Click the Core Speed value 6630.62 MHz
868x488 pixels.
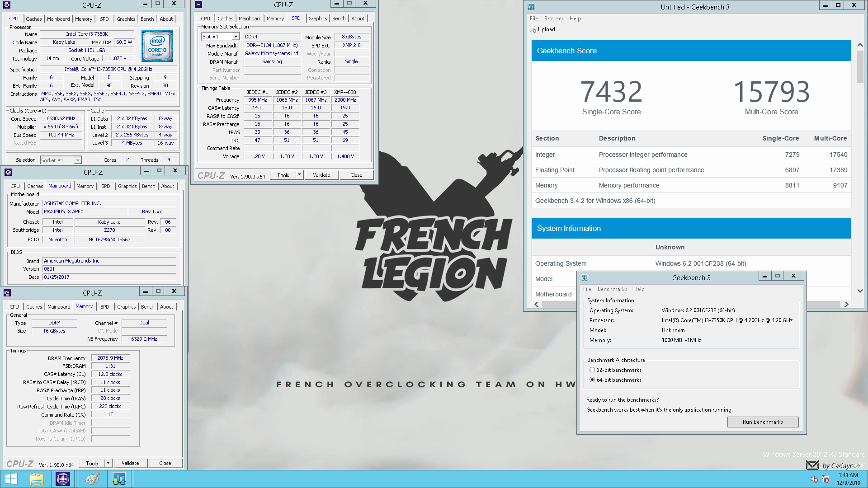61,118
